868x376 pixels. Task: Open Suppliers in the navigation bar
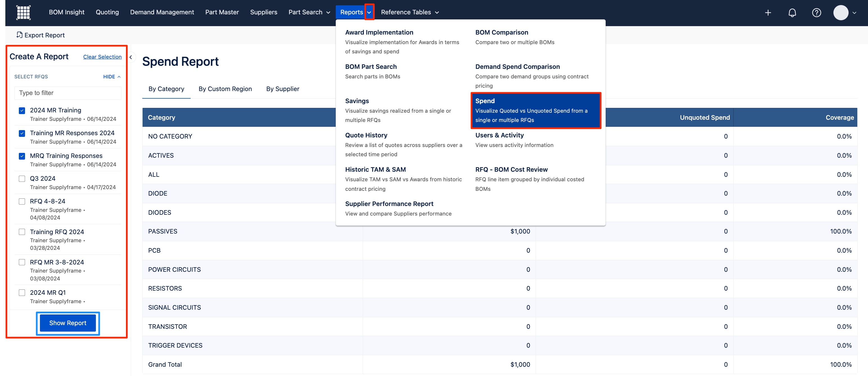pos(263,12)
